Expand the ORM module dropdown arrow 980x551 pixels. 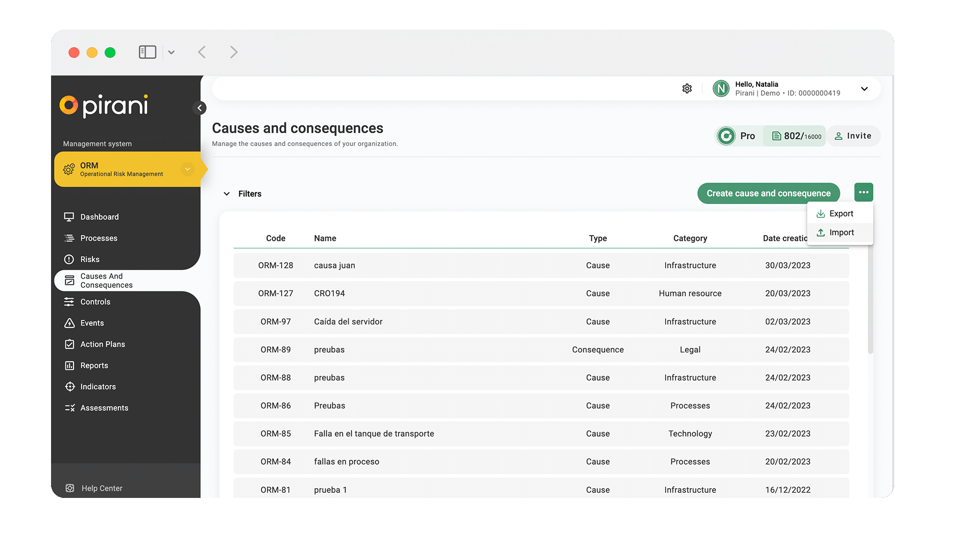coord(187,169)
